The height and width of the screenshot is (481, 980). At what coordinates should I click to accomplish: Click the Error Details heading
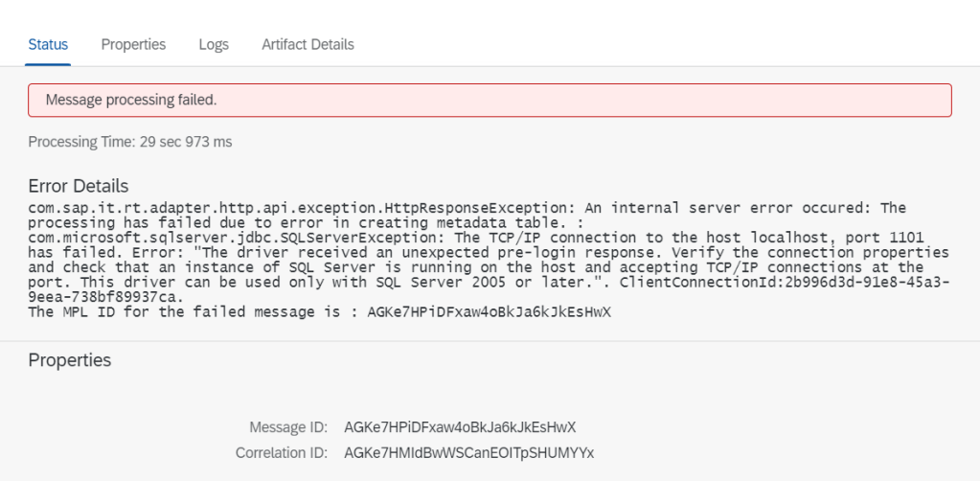click(79, 186)
